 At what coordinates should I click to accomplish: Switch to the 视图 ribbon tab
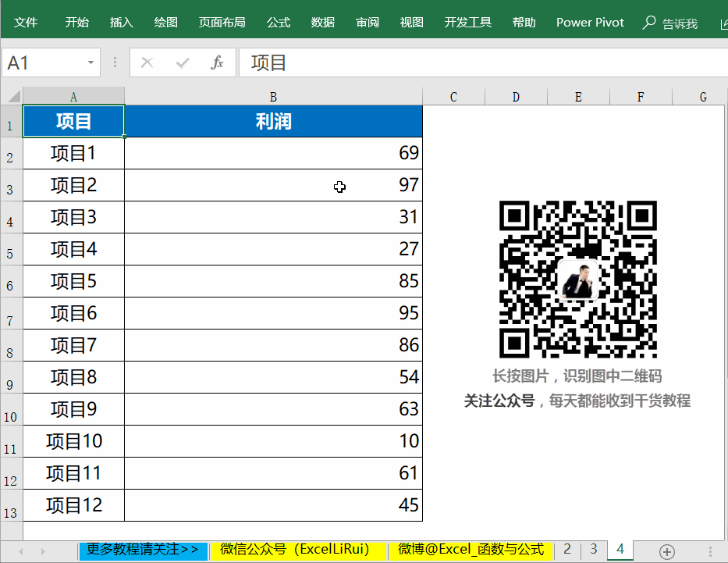click(x=411, y=23)
